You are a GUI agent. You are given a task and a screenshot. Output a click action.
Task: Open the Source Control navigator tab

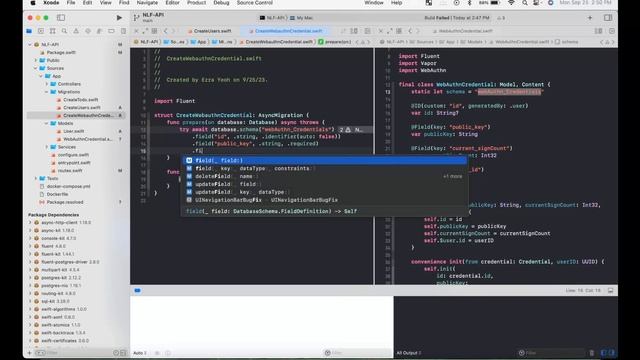[41, 31]
